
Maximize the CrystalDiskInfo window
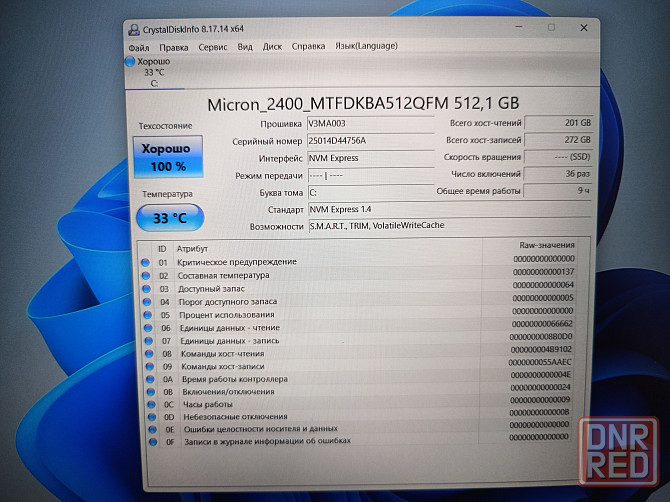(x=551, y=28)
